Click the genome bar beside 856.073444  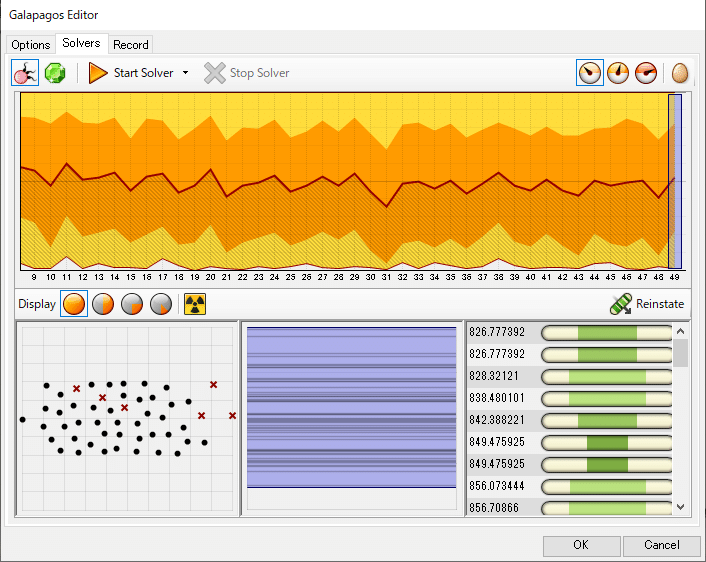point(606,487)
